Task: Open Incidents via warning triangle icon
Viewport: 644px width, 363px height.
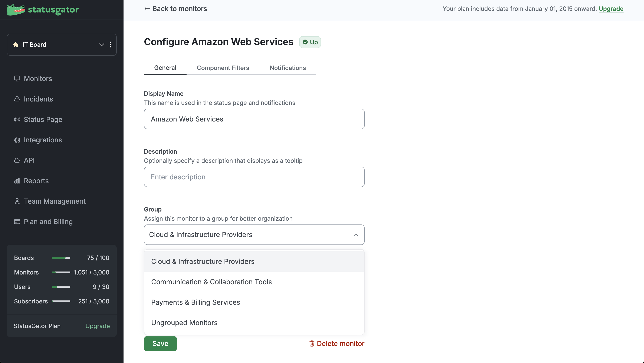Action: (x=17, y=99)
